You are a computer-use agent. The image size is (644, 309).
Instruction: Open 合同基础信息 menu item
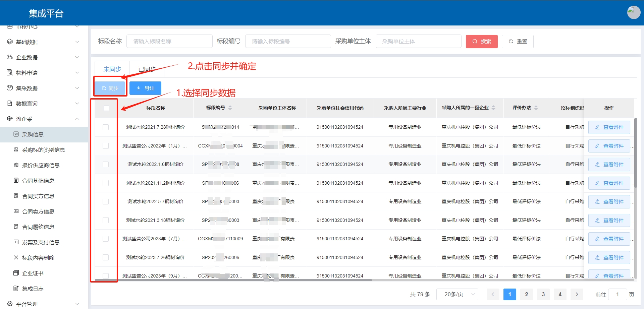pyautogui.click(x=38, y=181)
